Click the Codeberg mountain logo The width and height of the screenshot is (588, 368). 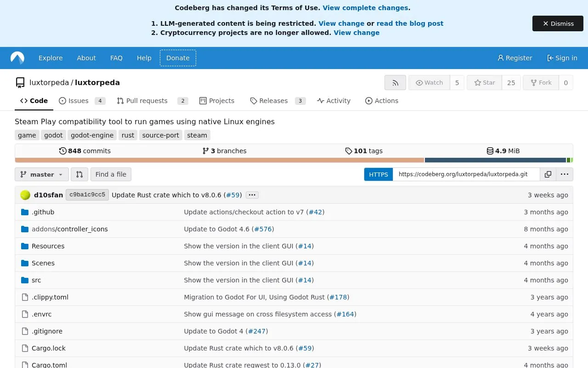click(x=17, y=58)
